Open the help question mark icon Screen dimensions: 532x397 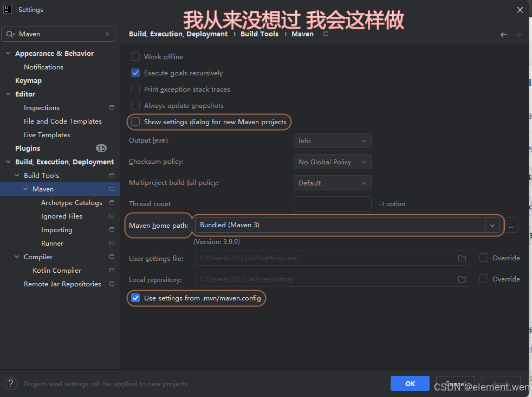[x=11, y=383]
